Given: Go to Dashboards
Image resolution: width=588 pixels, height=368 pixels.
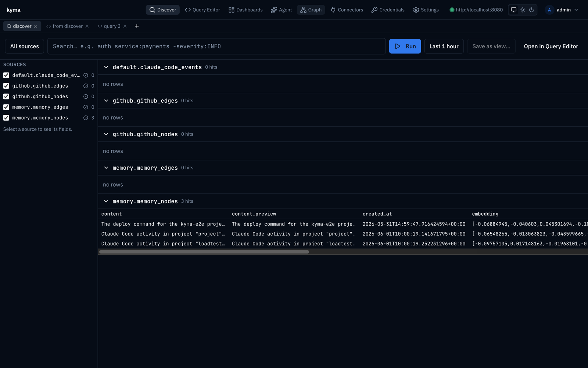Looking at the screenshot, I should [x=245, y=10].
